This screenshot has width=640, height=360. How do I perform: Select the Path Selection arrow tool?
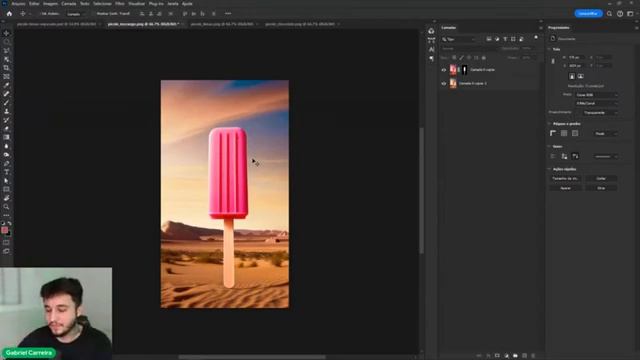click(x=6, y=180)
